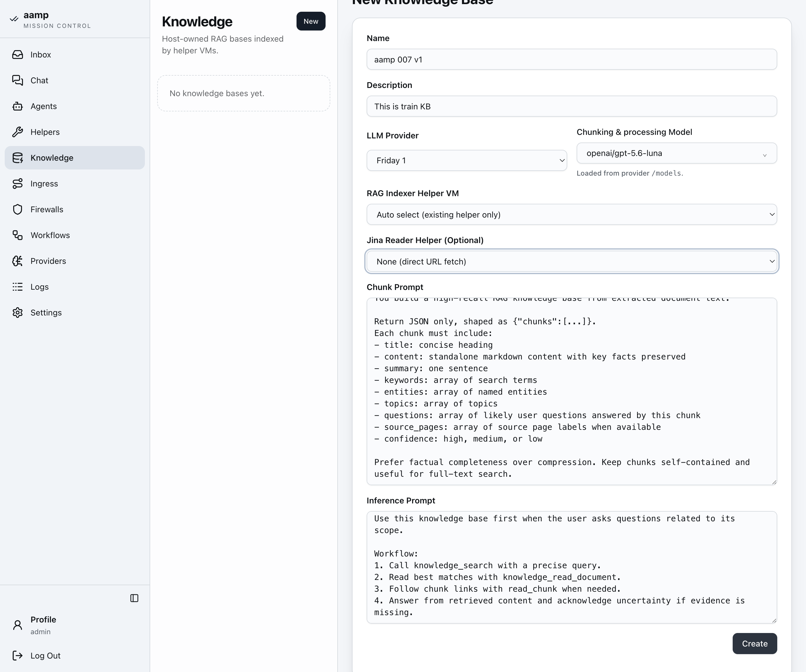Open Providers label in sidebar
The image size is (806, 672).
pos(48,261)
